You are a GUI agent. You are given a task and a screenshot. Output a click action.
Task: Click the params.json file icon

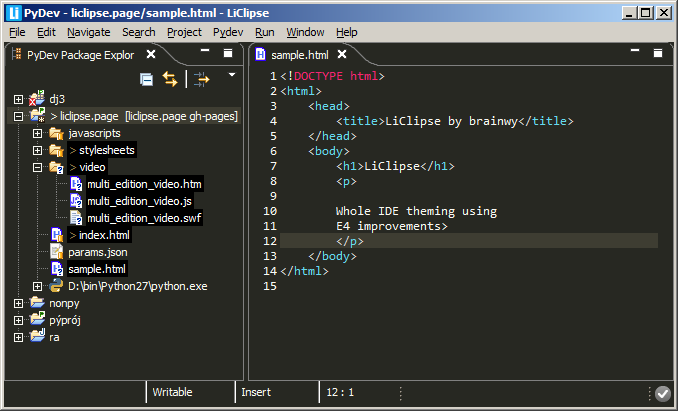57,252
